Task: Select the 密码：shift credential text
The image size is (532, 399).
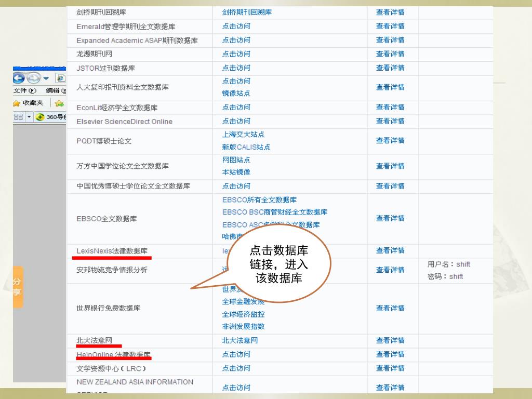Action: pyautogui.click(x=445, y=276)
